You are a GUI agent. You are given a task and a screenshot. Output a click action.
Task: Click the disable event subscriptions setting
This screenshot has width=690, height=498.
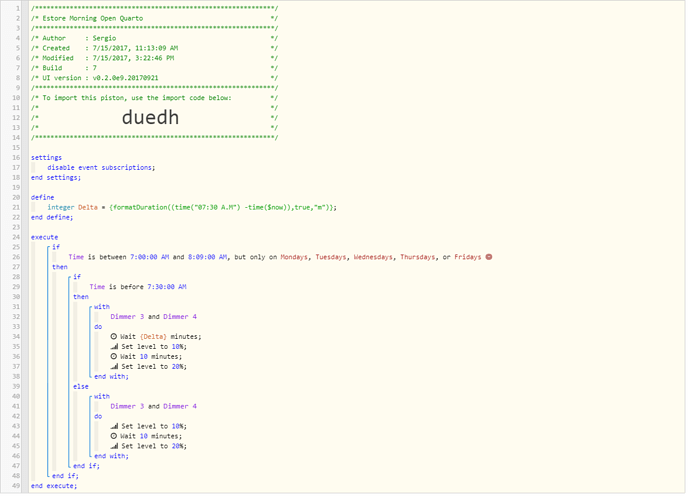(x=100, y=167)
